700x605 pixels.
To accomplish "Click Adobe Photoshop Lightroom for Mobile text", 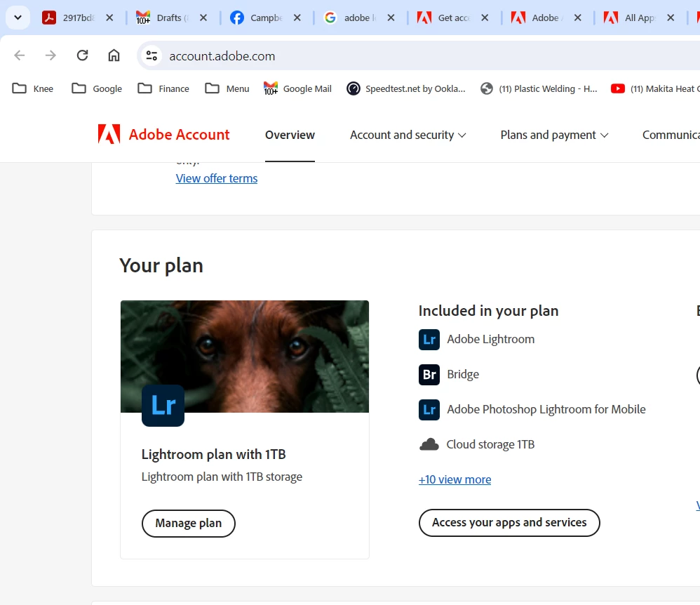I will tap(546, 409).
